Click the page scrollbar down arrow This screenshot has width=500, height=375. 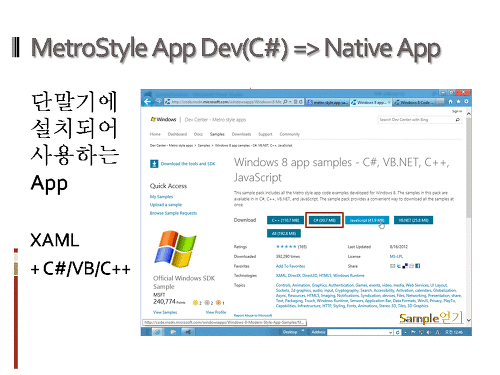pos(468,320)
